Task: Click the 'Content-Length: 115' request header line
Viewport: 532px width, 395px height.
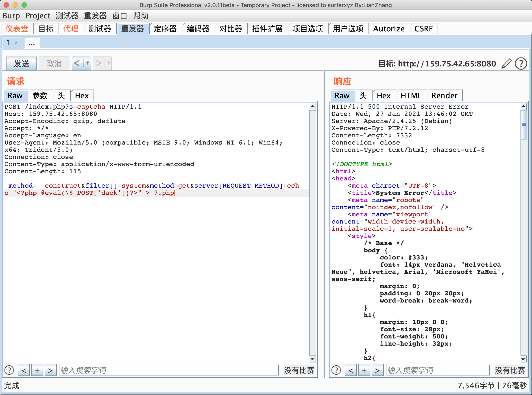Action: (x=43, y=171)
